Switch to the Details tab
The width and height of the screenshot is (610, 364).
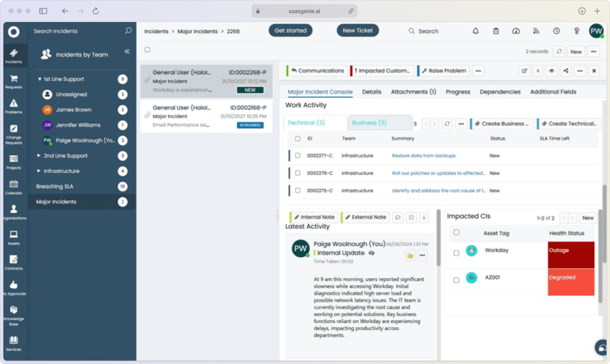(372, 92)
